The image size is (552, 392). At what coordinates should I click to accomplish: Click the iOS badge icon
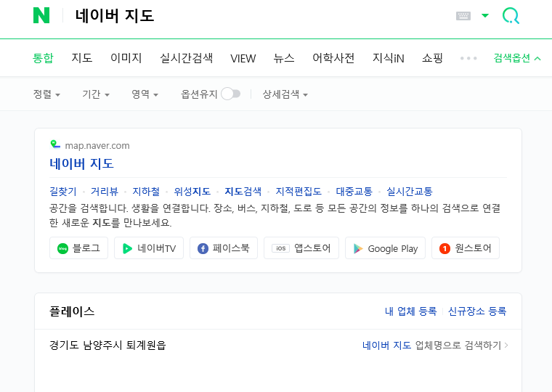click(x=280, y=248)
